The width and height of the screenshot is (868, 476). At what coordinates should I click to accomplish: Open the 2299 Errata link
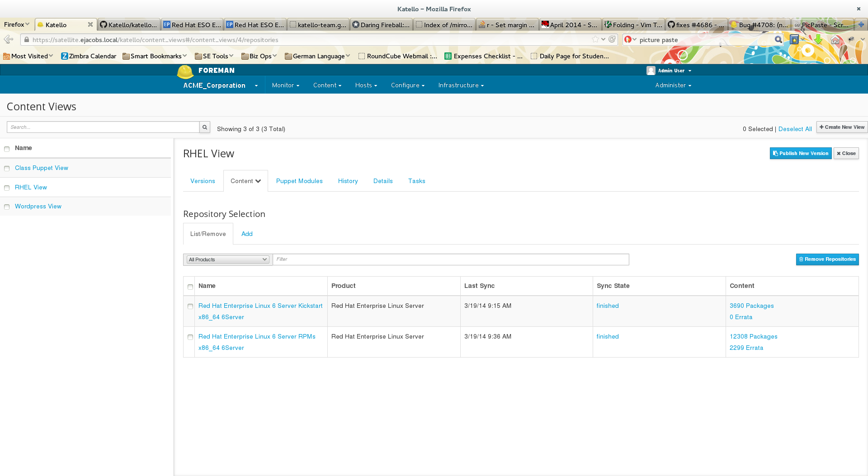[x=746, y=348]
